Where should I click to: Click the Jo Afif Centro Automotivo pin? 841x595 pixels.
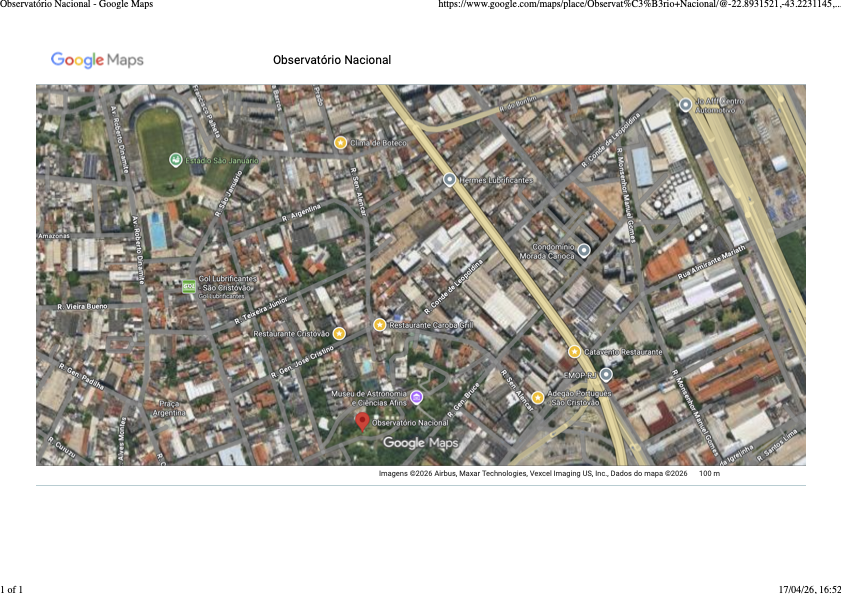pyautogui.click(x=685, y=105)
